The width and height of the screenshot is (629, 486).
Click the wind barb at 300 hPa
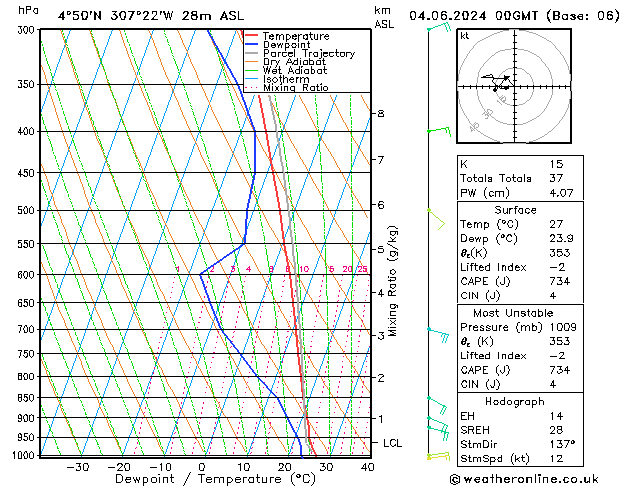[436, 30]
